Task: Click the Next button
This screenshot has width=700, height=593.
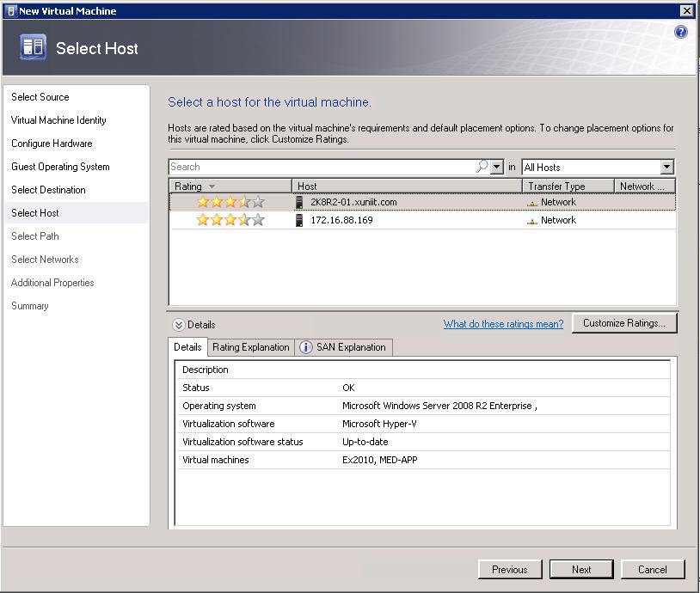Action: [x=581, y=569]
